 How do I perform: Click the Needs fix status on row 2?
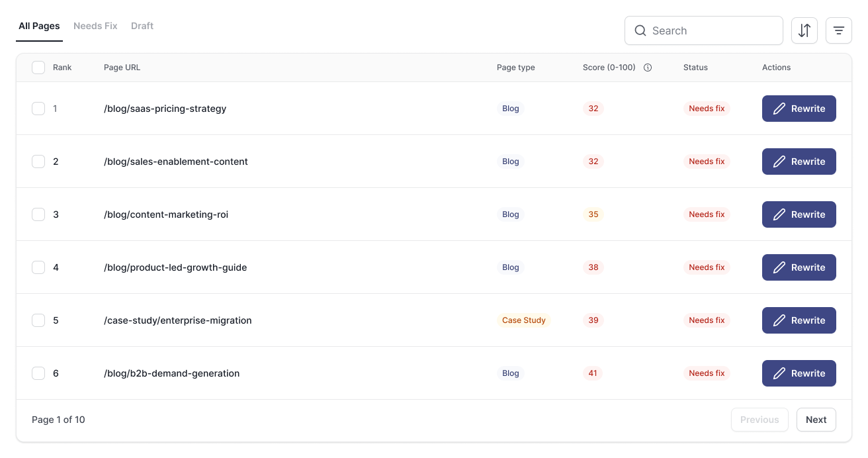[x=707, y=161]
